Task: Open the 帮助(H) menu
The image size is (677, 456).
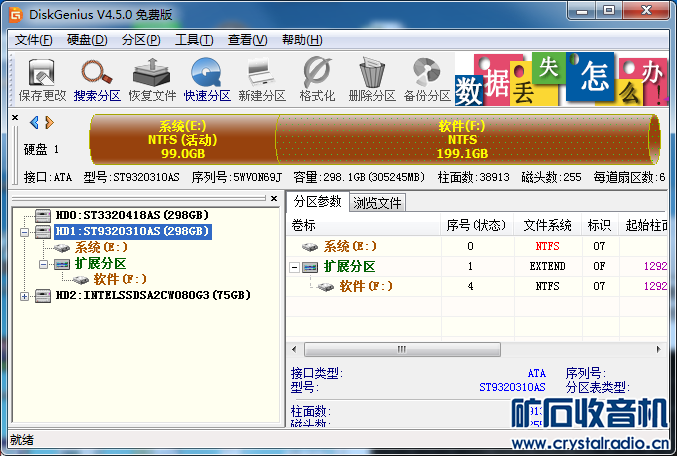Action: point(302,40)
